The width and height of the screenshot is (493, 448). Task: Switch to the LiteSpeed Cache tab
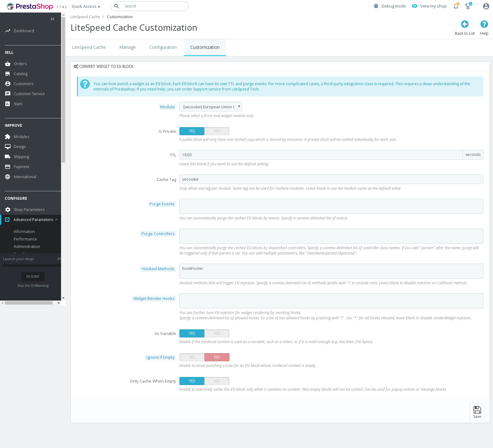pyautogui.click(x=89, y=47)
